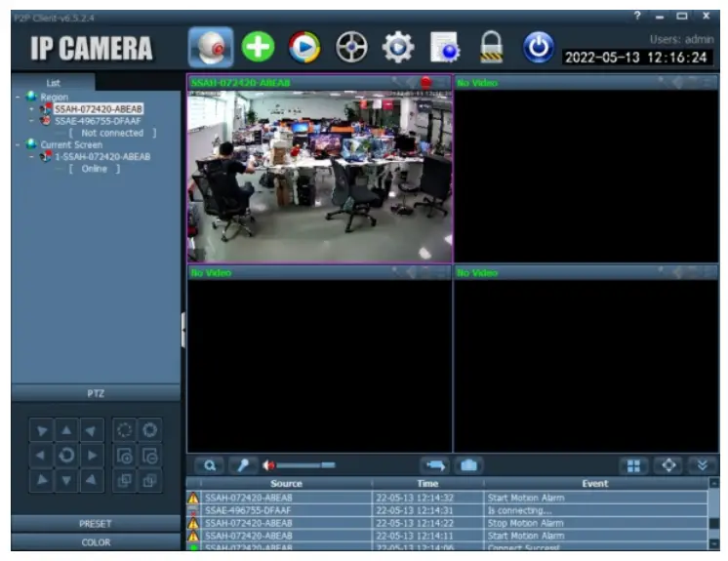This screenshot has width=728, height=561.
Task: Switch the four-pane grid layout icon
Action: (633, 466)
